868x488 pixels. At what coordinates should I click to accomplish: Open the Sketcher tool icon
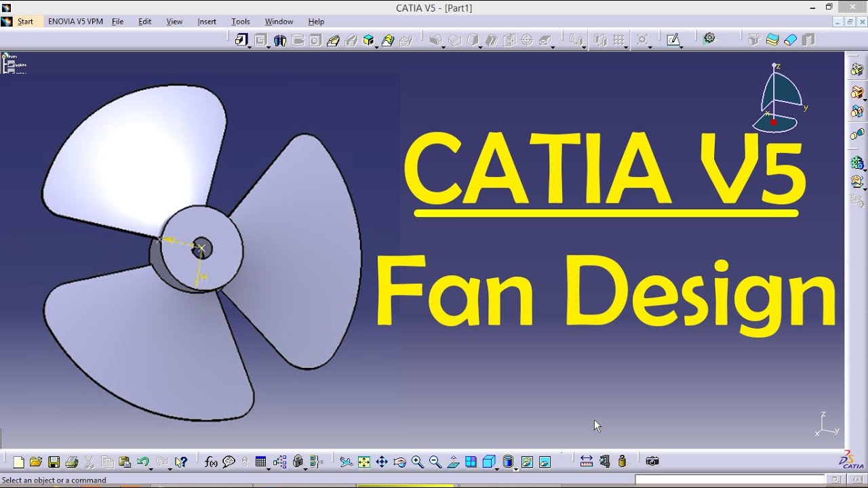[673, 40]
